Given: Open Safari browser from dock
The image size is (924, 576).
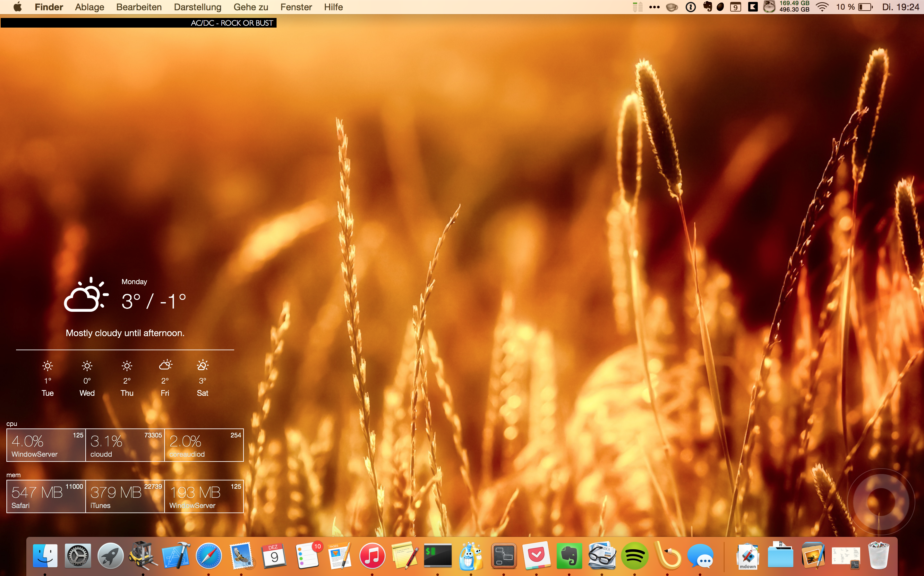Looking at the screenshot, I should [x=208, y=555].
